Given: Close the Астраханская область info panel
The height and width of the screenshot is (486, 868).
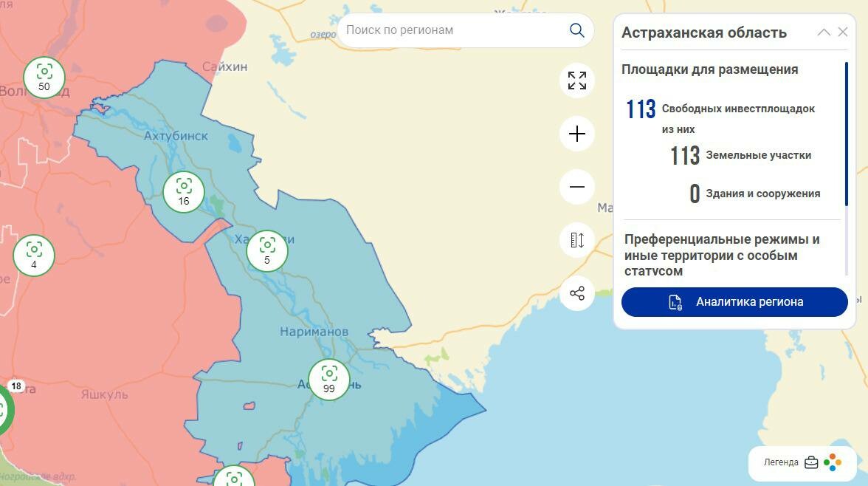Looking at the screenshot, I should 843,32.
